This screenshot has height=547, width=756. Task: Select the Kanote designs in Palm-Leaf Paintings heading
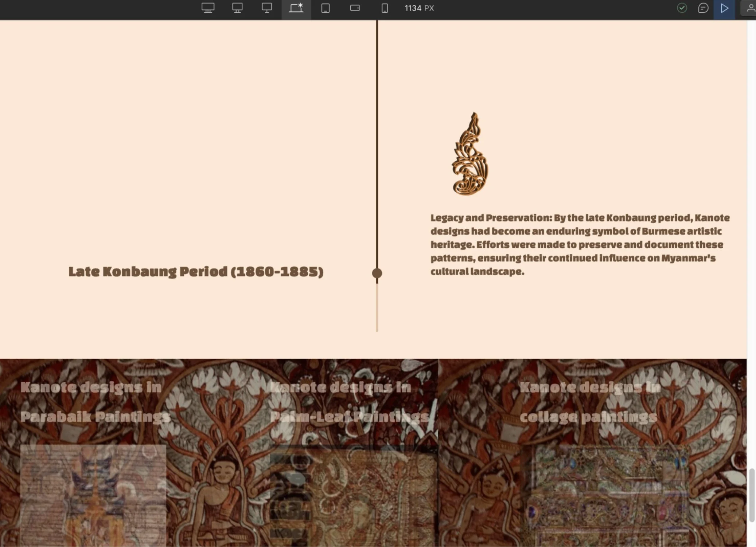pos(349,402)
